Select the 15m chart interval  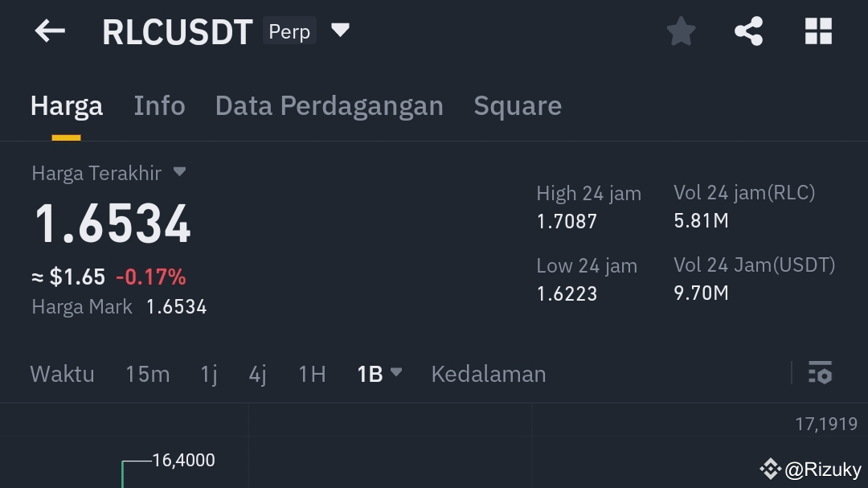pyautogui.click(x=147, y=374)
